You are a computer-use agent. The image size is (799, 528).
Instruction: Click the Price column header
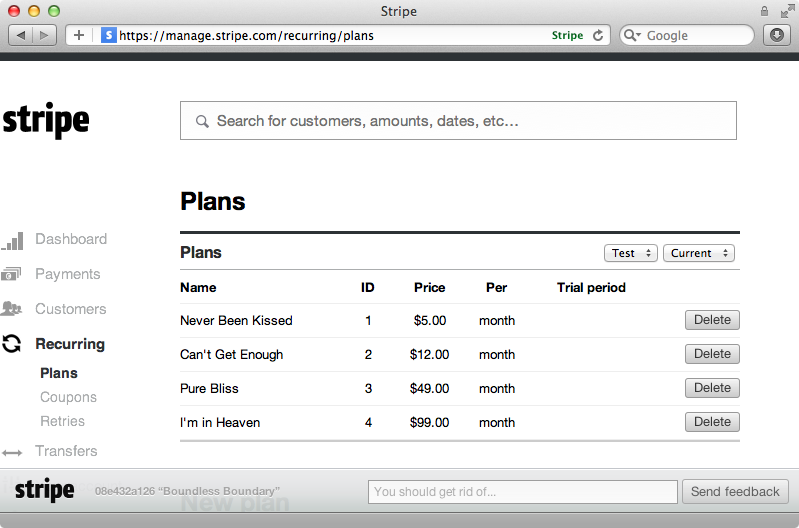pos(430,287)
